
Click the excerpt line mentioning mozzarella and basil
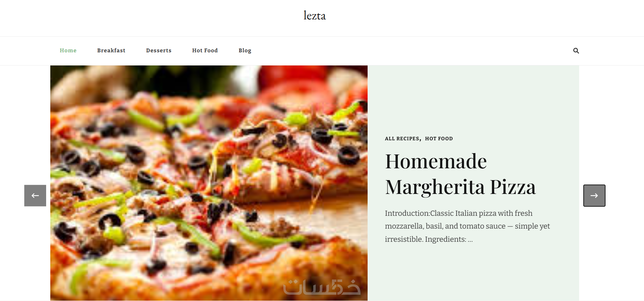[467, 226]
